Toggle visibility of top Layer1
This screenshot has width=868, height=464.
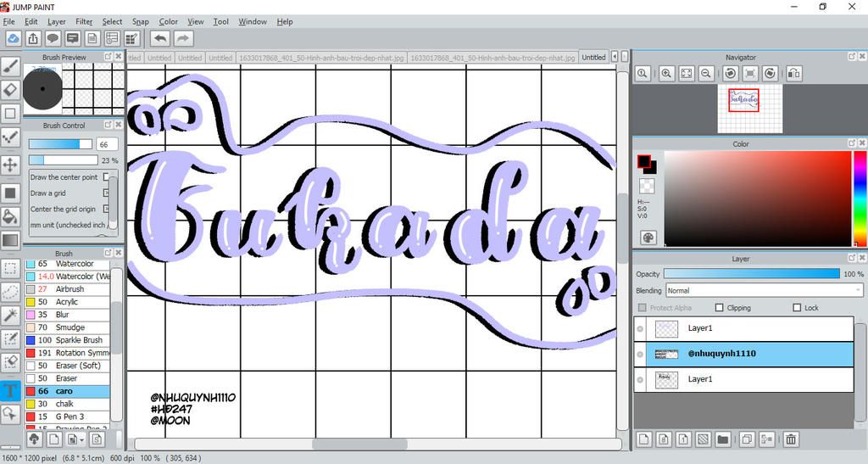640,329
